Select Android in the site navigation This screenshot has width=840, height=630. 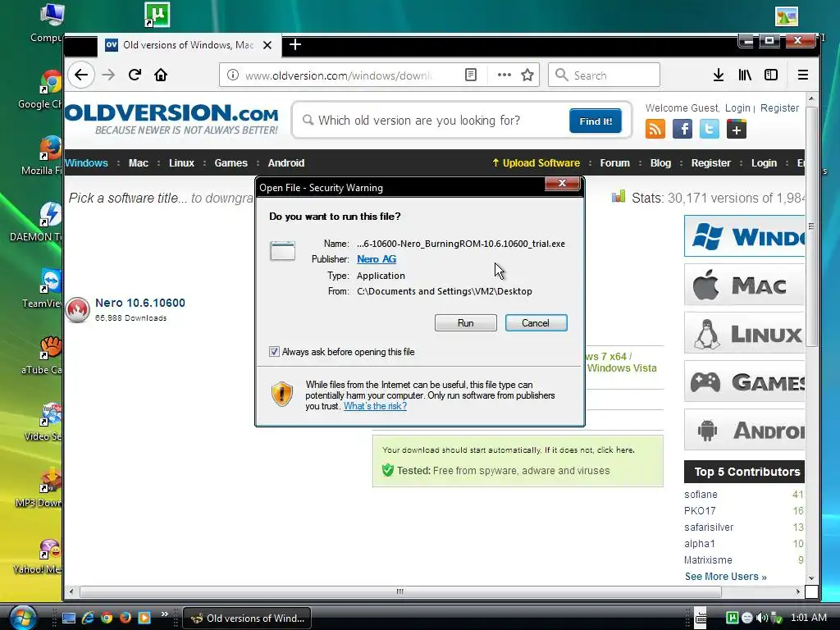(x=286, y=163)
